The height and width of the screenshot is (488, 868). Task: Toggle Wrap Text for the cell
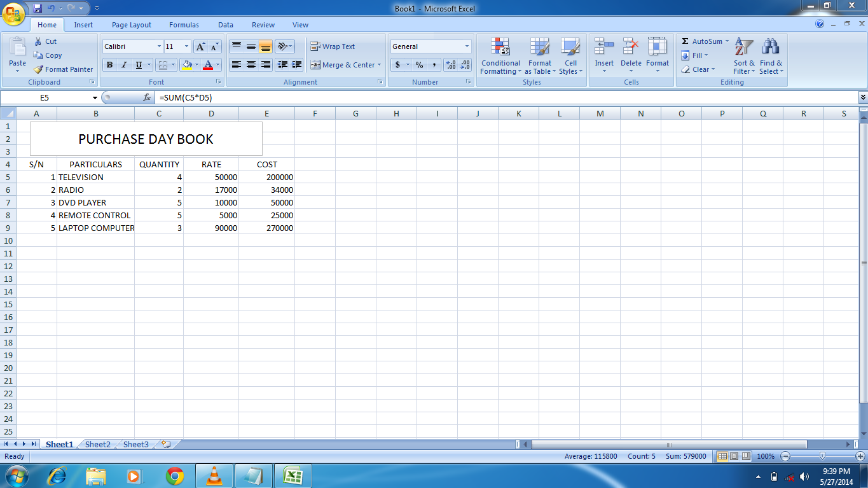[x=333, y=46]
